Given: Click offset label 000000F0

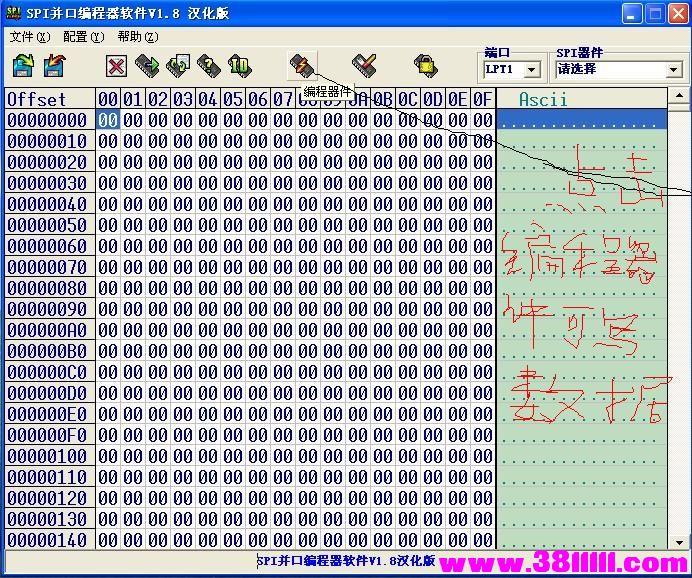Looking at the screenshot, I should tap(50, 435).
